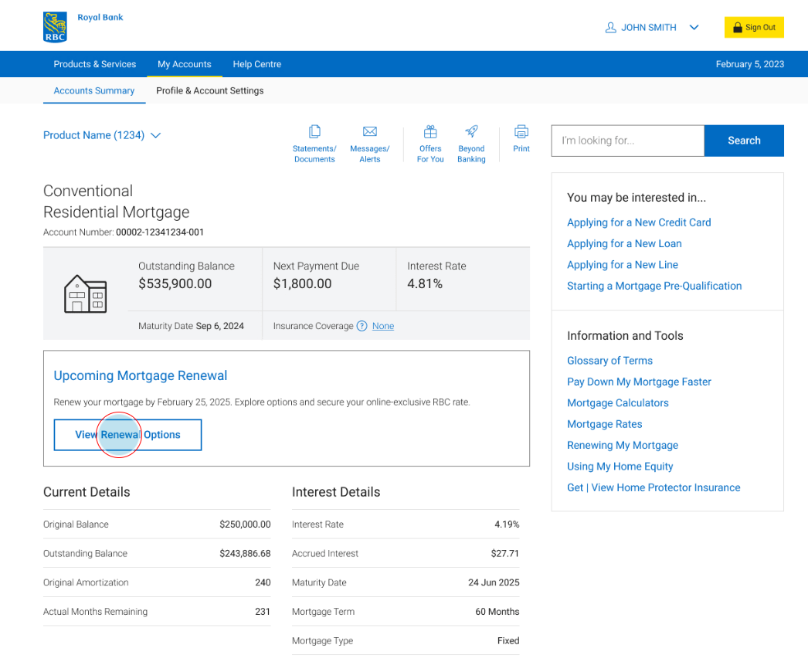Open the Products & Services menu
Screen dimensions: 808x672
(95, 64)
